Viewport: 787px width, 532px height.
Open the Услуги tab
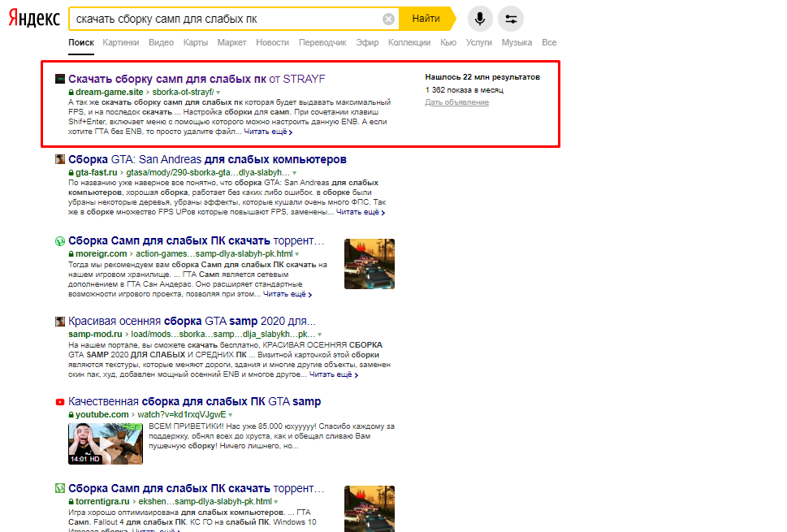click(479, 43)
